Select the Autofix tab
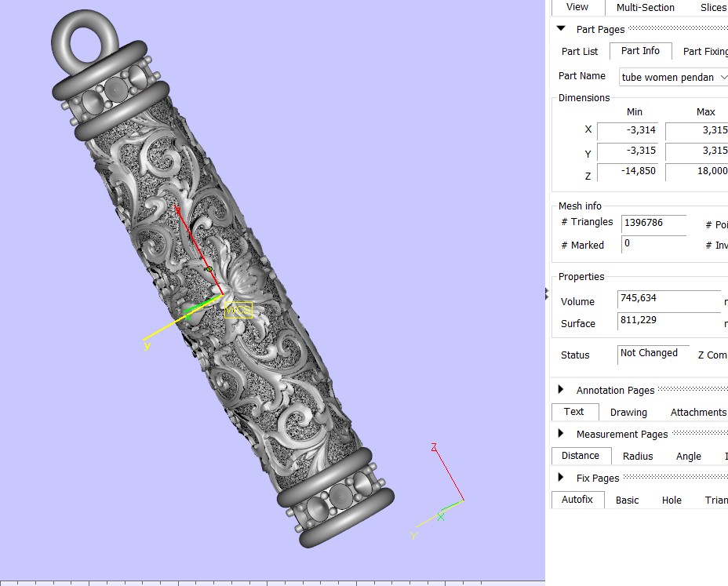Viewport: 728px width, 586px height. click(x=577, y=500)
